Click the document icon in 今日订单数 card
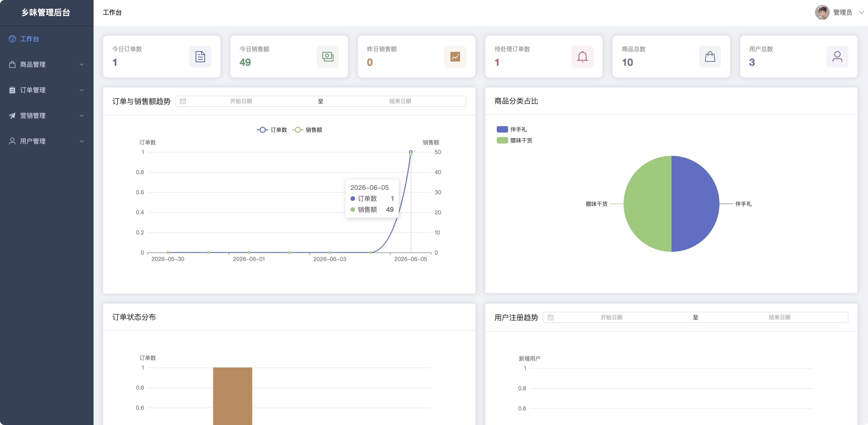868x425 pixels. [200, 57]
